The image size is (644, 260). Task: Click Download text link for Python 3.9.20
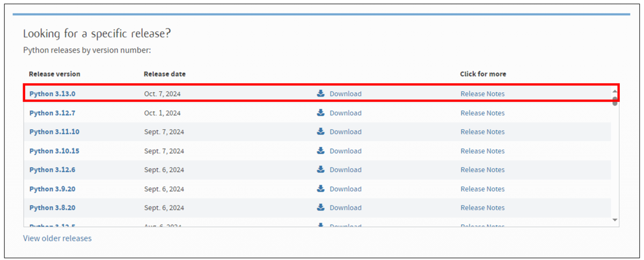(x=346, y=189)
